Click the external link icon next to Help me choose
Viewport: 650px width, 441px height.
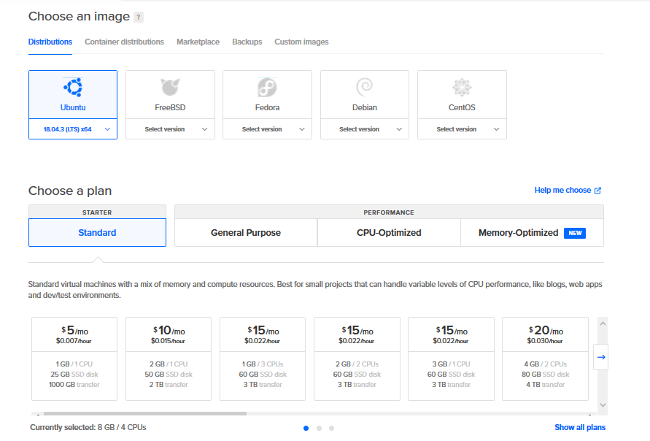coord(597,191)
